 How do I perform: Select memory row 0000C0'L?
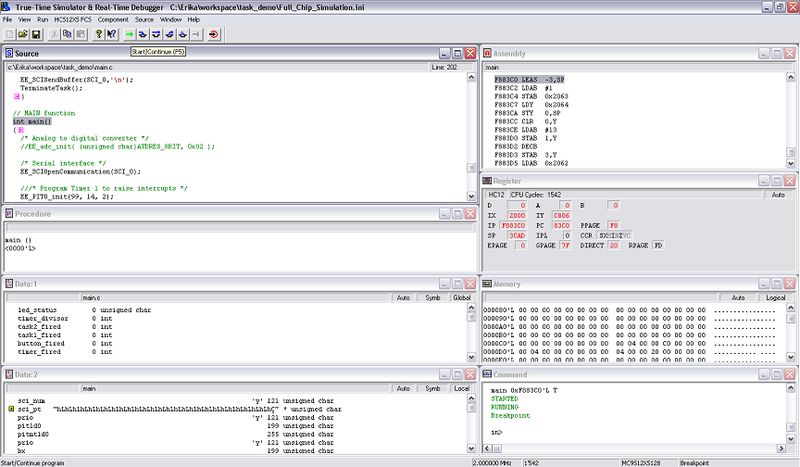click(x=629, y=343)
